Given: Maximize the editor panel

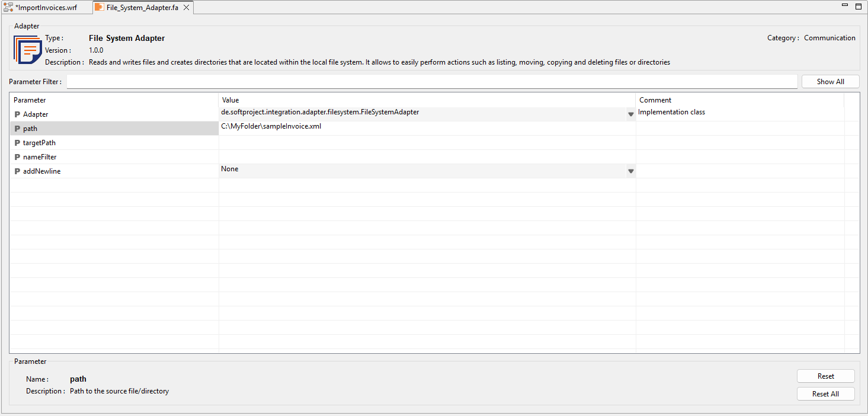Looking at the screenshot, I should click(859, 6).
